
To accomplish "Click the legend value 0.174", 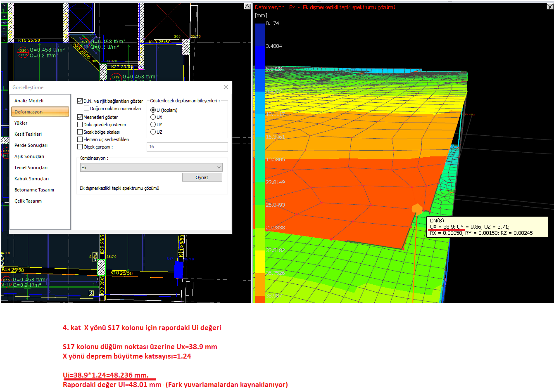I will pos(273,24).
